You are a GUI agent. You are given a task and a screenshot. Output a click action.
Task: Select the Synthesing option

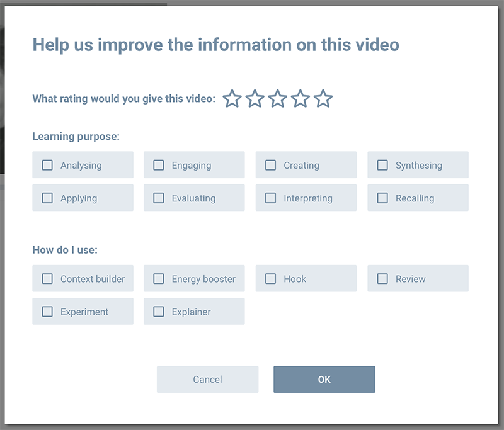(x=382, y=165)
